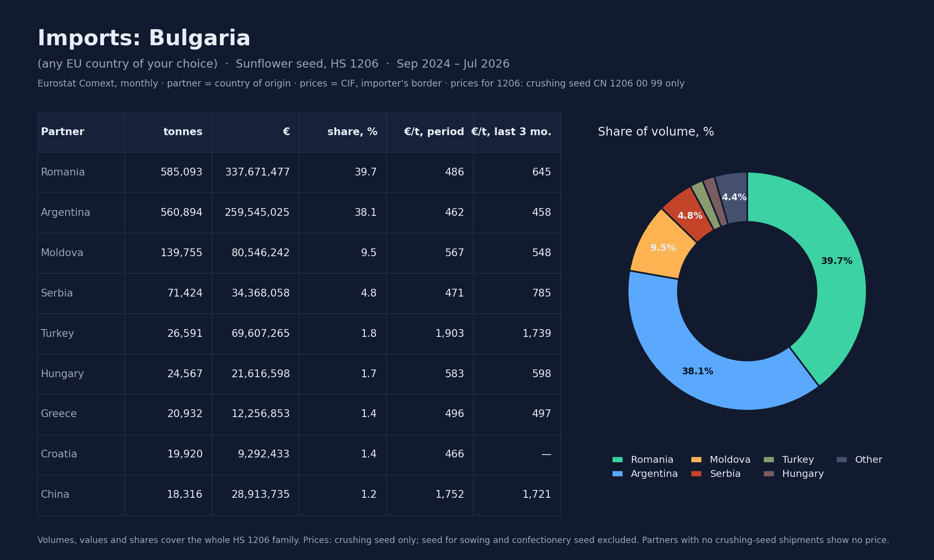Viewport: 934px width, 560px height.
Task: Click Argentina tonnes value 560,894
Action: pyautogui.click(x=181, y=213)
